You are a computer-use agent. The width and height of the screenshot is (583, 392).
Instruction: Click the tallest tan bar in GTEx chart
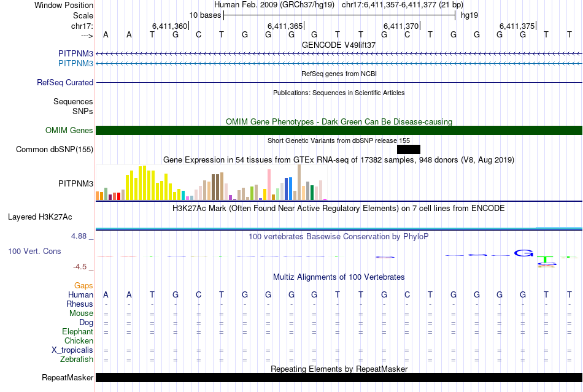[299, 182]
